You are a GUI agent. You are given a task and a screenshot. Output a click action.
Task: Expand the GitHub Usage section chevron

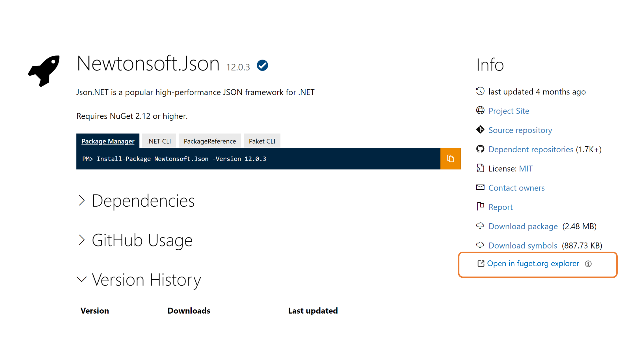pyautogui.click(x=82, y=240)
